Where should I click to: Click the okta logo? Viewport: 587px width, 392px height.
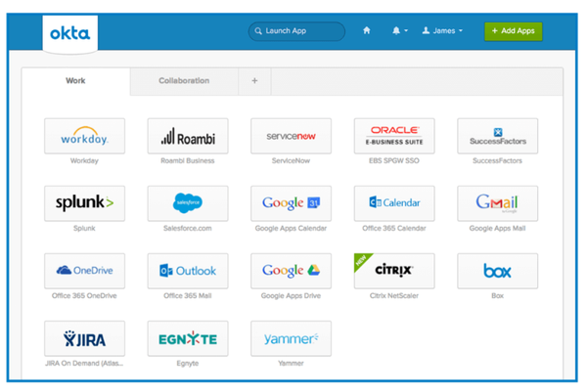click(x=70, y=33)
